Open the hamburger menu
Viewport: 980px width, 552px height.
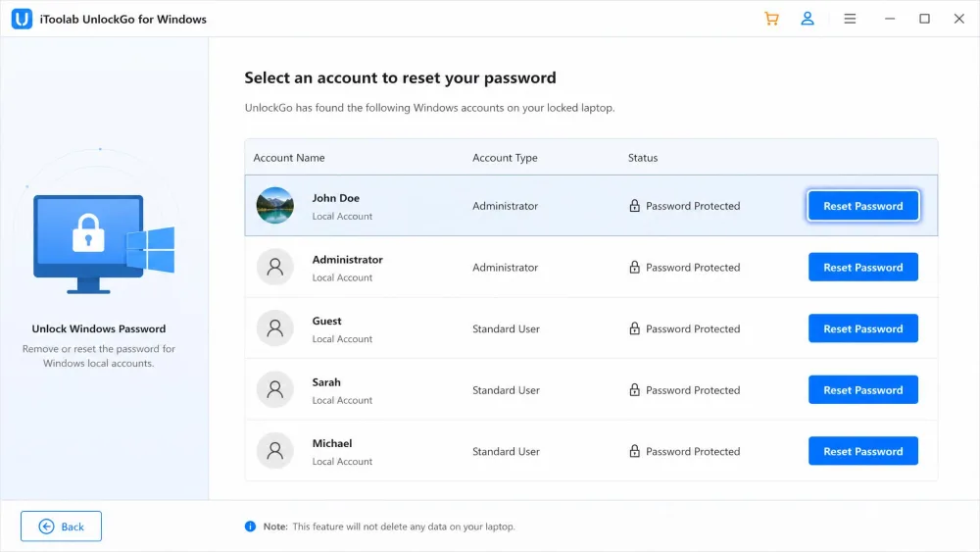coord(850,19)
